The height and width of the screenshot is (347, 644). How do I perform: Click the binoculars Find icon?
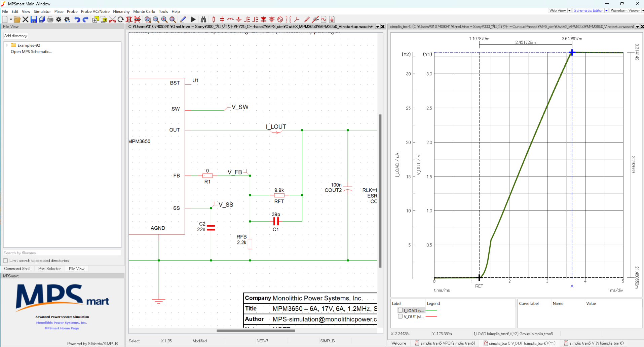203,20
